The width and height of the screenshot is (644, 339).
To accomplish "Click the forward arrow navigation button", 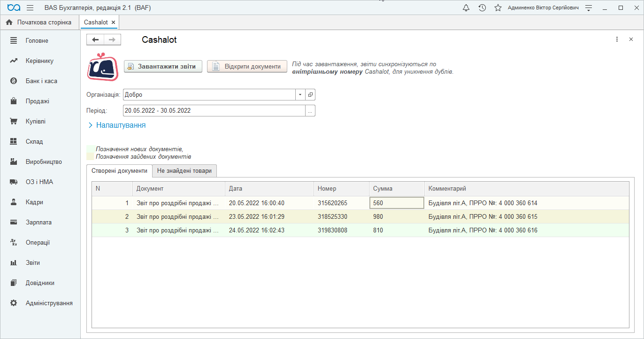I will [x=112, y=40].
